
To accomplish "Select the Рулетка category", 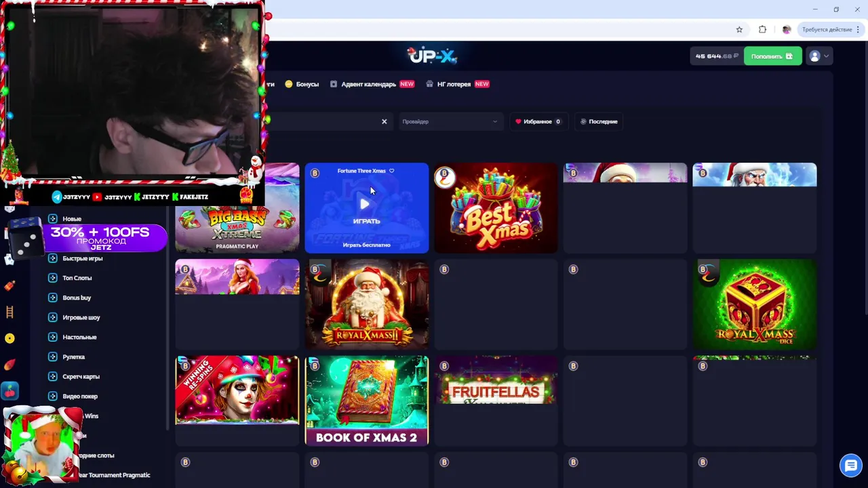I will pyautogui.click(x=73, y=357).
